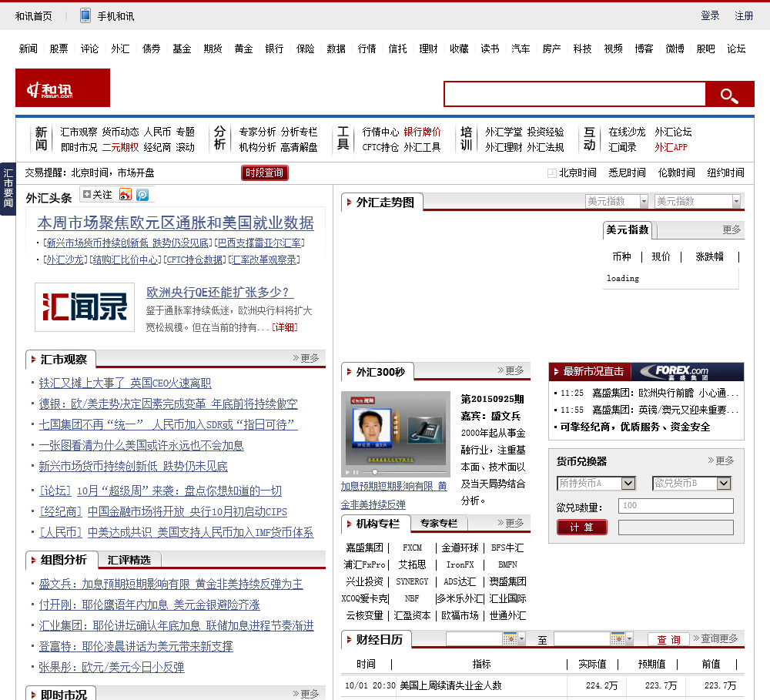Switch to the 专家专栏 tab
This screenshot has width=770, height=700.
[439, 524]
